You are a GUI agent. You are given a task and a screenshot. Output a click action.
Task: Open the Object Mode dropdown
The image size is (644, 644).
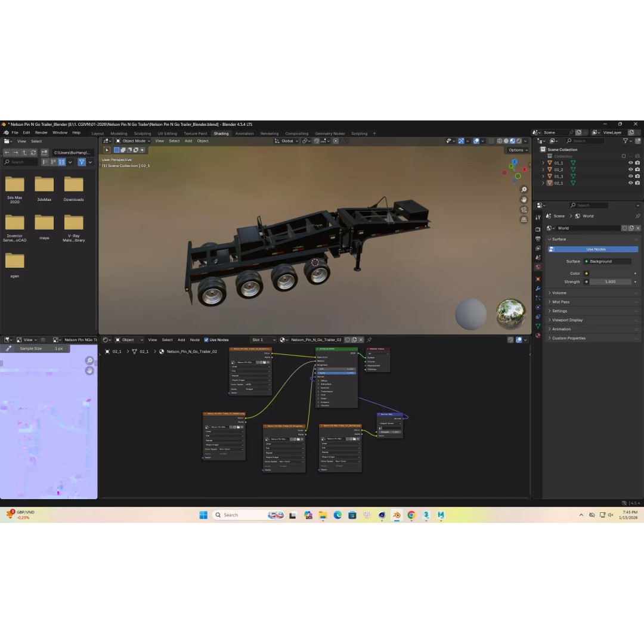(132, 141)
